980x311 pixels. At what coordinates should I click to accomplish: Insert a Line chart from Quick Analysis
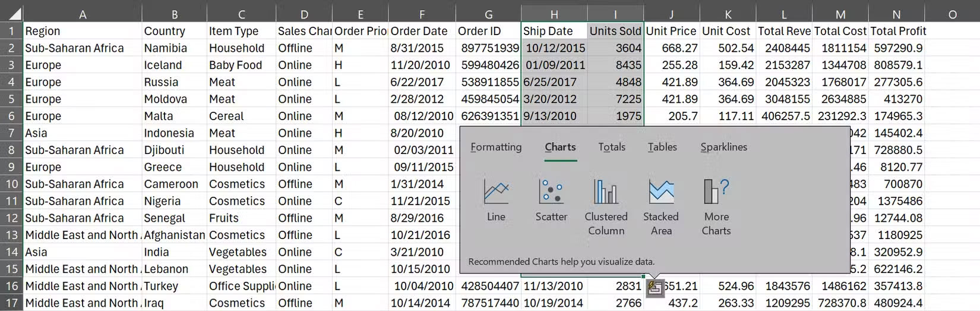point(496,200)
